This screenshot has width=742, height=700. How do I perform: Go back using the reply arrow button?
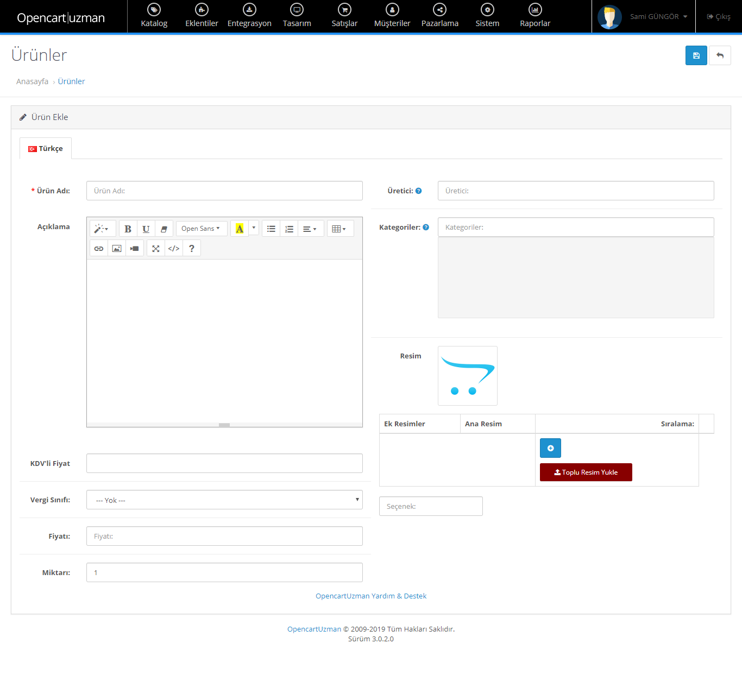720,55
